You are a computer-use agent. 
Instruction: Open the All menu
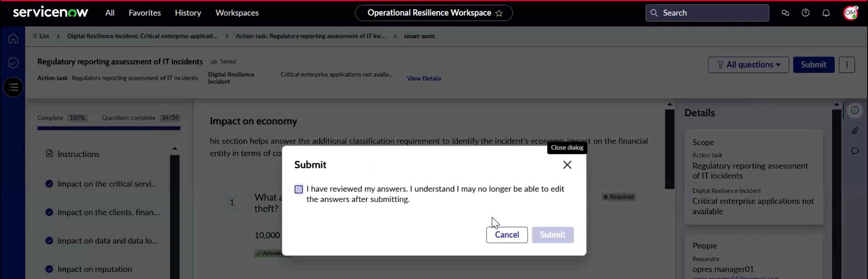pyautogui.click(x=110, y=13)
